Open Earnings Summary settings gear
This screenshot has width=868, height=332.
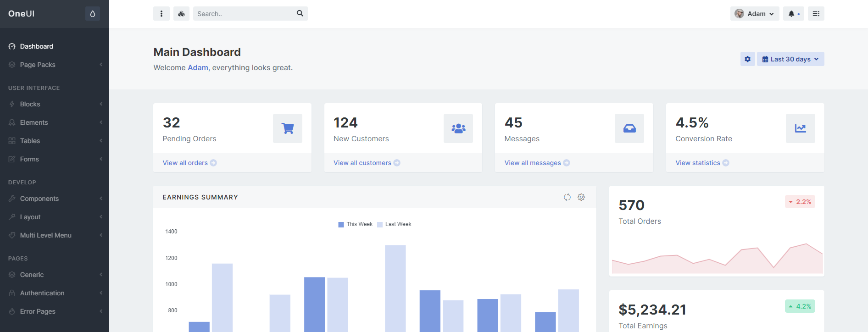pyautogui.click(x=581, y=197)
